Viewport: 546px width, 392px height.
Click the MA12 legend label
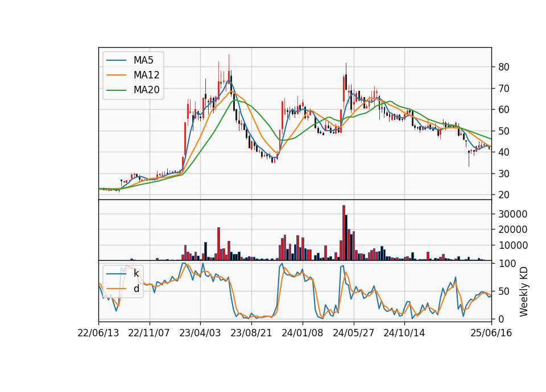[146, 75]
